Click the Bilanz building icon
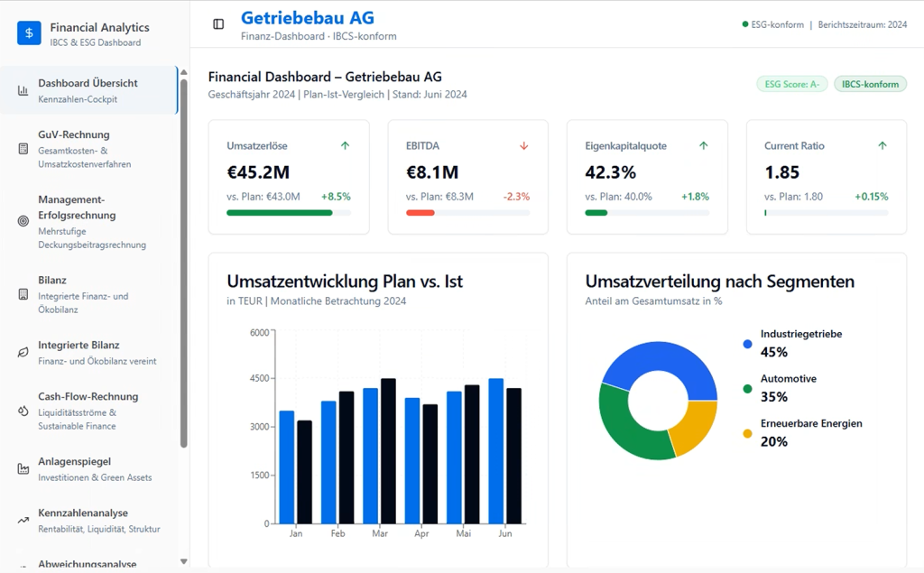Viewport: 924px width, 573px height. 23,294
